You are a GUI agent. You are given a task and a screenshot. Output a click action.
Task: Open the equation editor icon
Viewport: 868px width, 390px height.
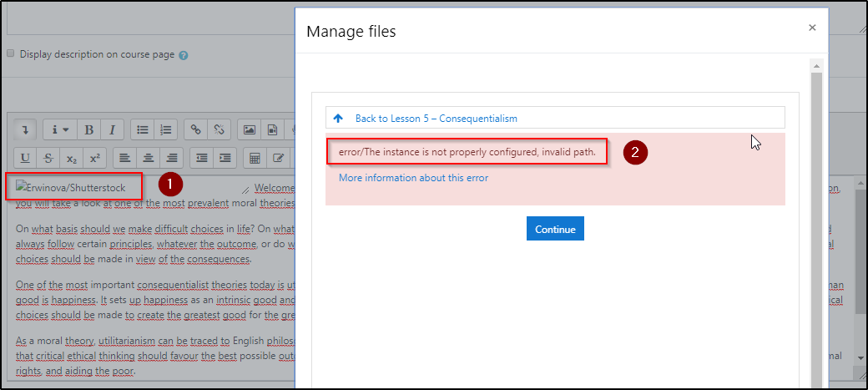pyautogui.click(x=255, y=157)
